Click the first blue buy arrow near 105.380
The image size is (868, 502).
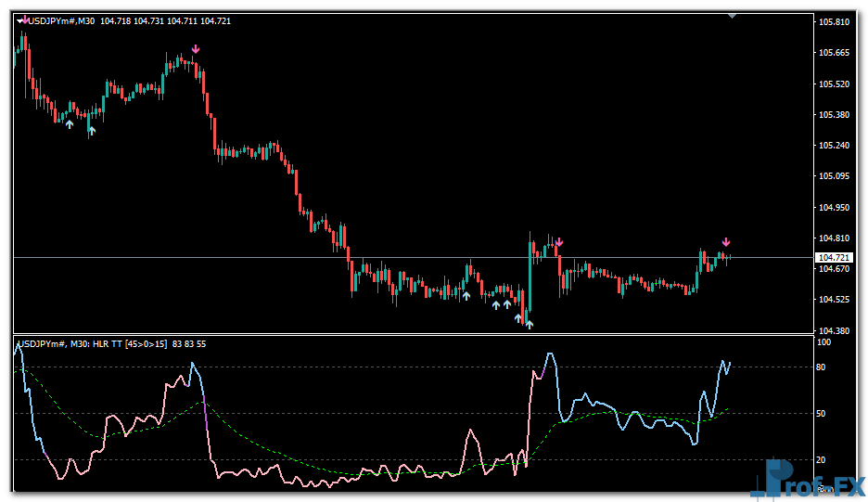click(x=69, y=123)
